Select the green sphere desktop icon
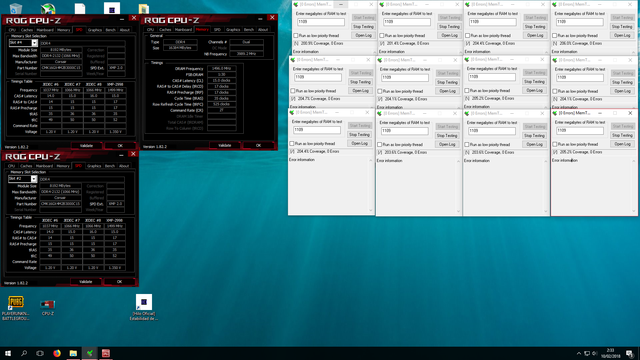The height and width of the screenshot is (360, 640). click(48, 8)
